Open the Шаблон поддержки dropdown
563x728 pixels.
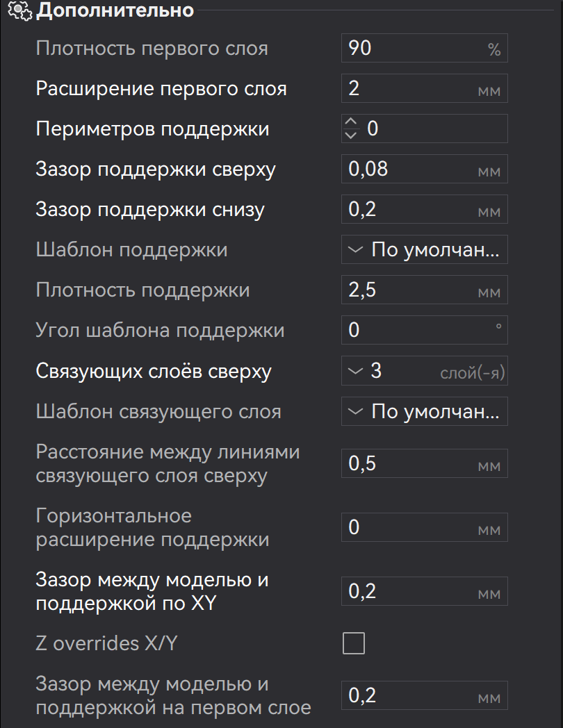(424, 250)
